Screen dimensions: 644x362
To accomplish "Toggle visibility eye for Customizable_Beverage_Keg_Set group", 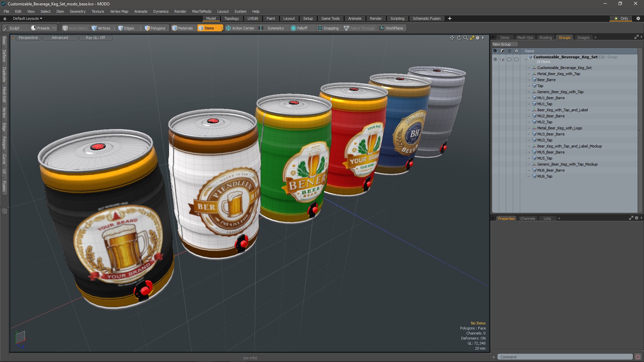I will (495, 59).
